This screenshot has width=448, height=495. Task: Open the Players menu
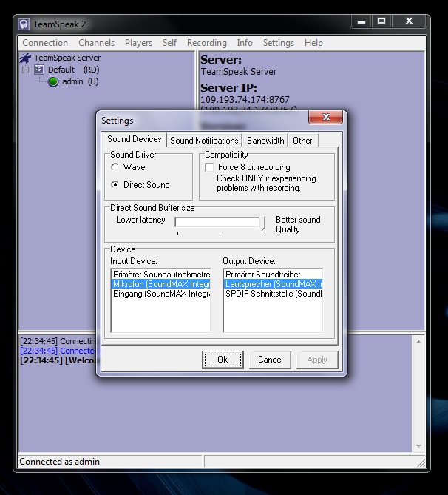pyautogui.click(x=138, y=43)
